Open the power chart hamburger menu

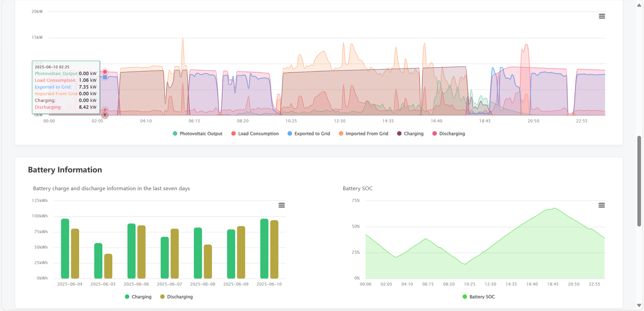pos(602,16)
